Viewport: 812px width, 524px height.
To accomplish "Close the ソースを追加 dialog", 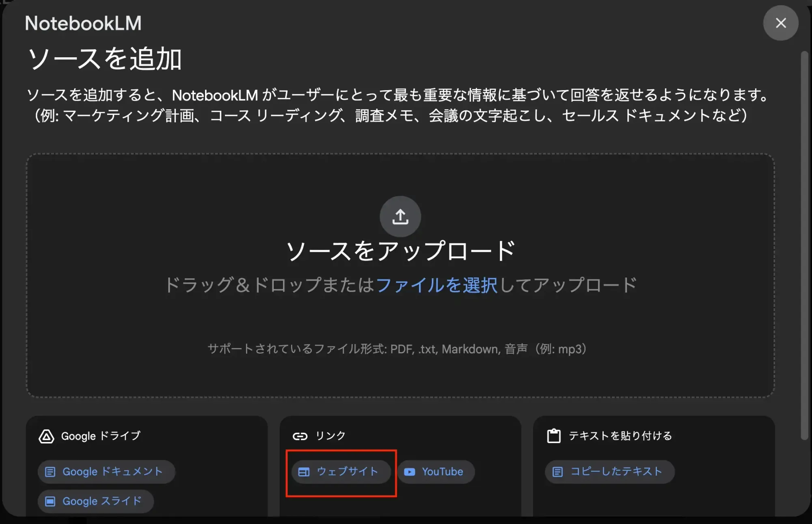I will coord(781,23).
